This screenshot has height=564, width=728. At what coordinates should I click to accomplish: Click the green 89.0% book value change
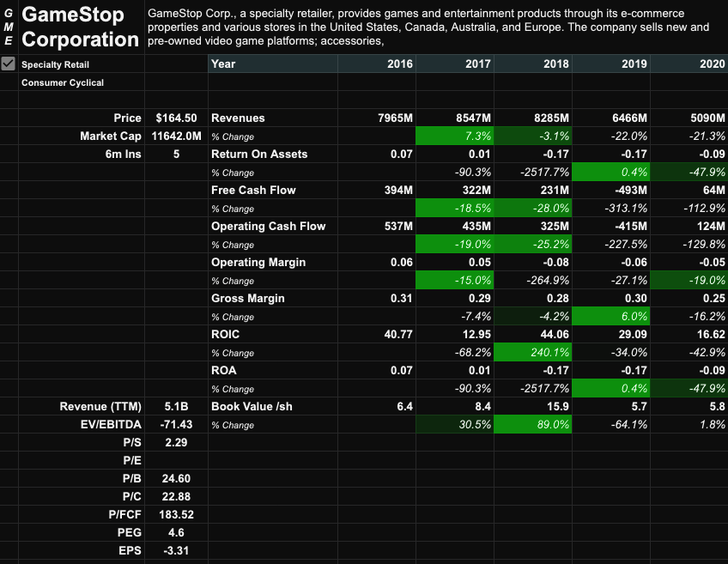(x=532, y=424)
